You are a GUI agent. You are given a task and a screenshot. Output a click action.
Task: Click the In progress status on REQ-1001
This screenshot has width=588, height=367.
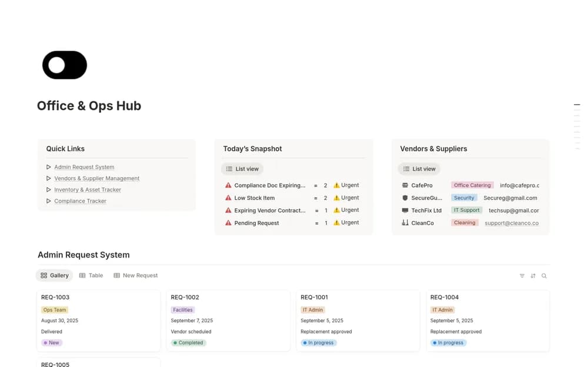(318, 343)
